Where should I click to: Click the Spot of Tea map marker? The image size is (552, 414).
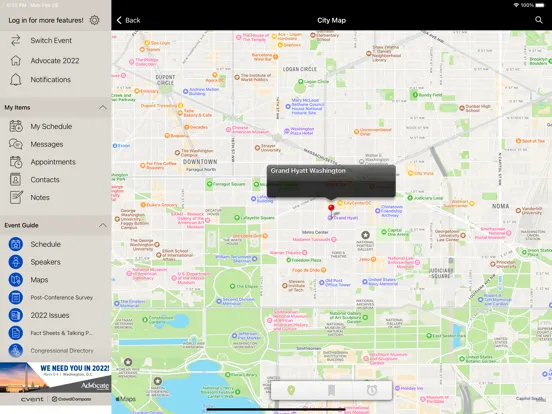[518, 141]
